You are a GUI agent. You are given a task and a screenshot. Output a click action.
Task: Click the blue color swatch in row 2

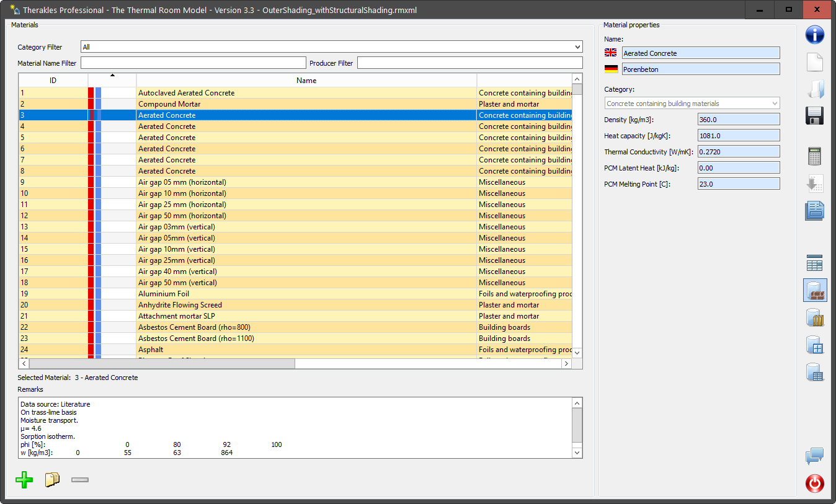(x=98, y=104)
